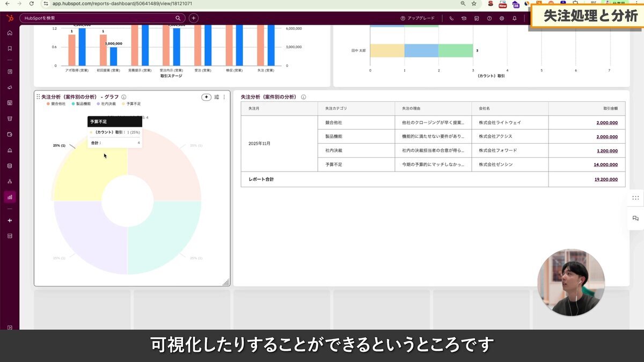Expand the Marketplace icon menu in top bar
This screenshot has width=644, height=362.
point(477,18)
